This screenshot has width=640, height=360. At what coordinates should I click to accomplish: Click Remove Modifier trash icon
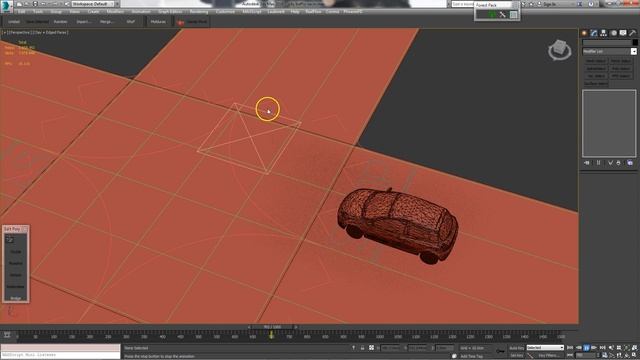click(618, 163)
